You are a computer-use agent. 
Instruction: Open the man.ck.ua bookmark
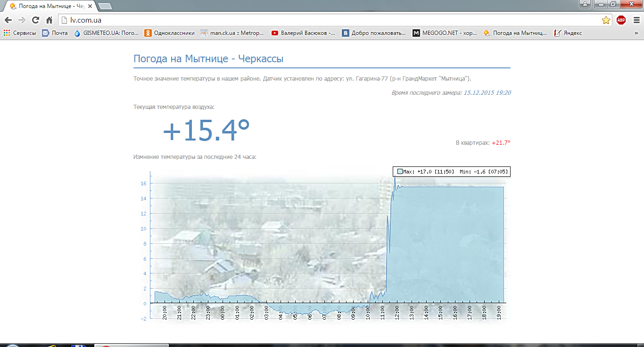[233, 33]
